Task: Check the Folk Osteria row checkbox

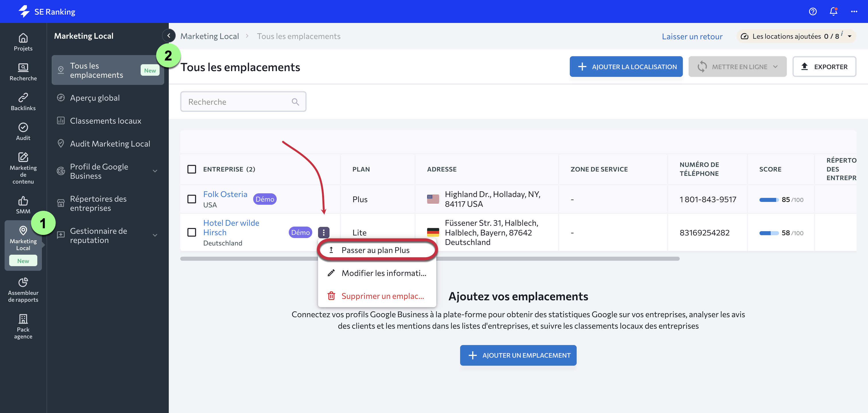Action: 192,199
